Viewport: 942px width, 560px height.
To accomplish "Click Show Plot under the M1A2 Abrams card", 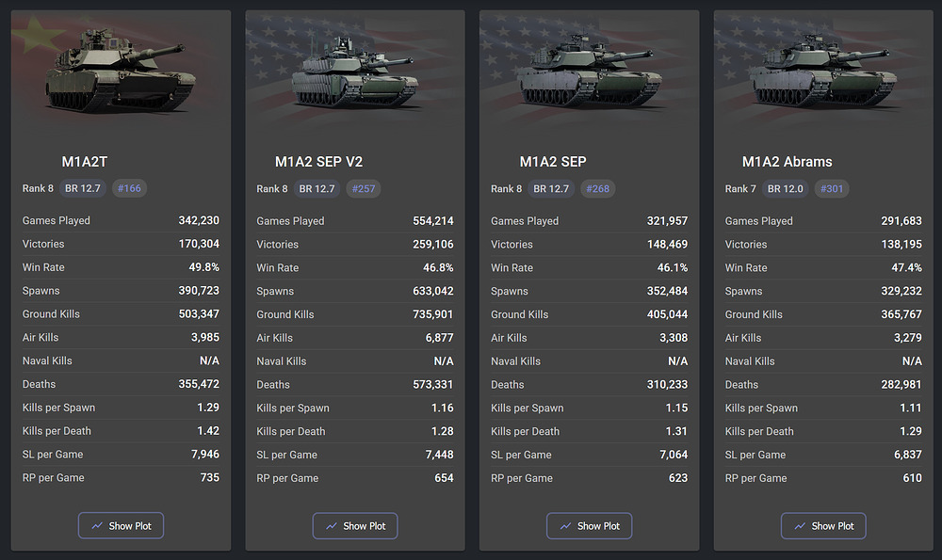I will (823, 526).
